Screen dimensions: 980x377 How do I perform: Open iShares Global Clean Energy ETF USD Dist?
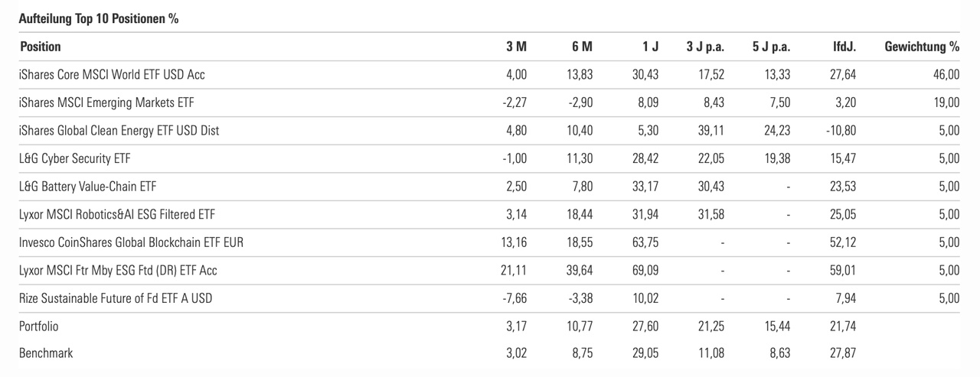pyautogui.click(x=119, y=131)
